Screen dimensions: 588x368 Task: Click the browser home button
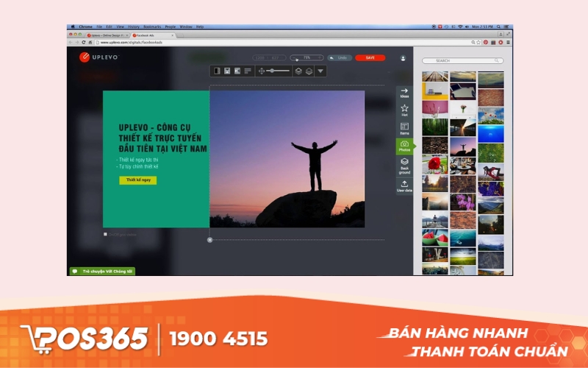[90, 43]
